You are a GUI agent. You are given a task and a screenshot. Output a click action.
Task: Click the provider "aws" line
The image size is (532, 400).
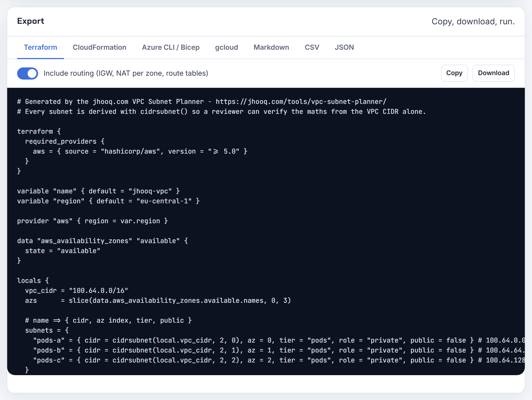(x=92, y=221)
